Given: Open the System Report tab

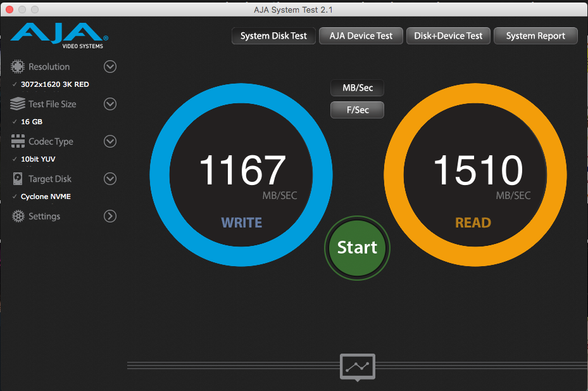Looking at the screenshot, I should coord(535,35).
